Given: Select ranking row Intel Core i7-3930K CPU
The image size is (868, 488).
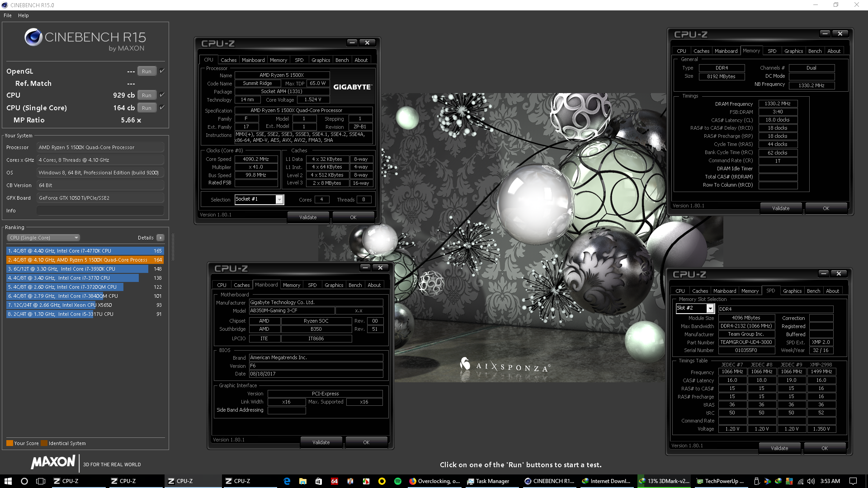Looking at the screenshot, I should (x=85, y=269).
